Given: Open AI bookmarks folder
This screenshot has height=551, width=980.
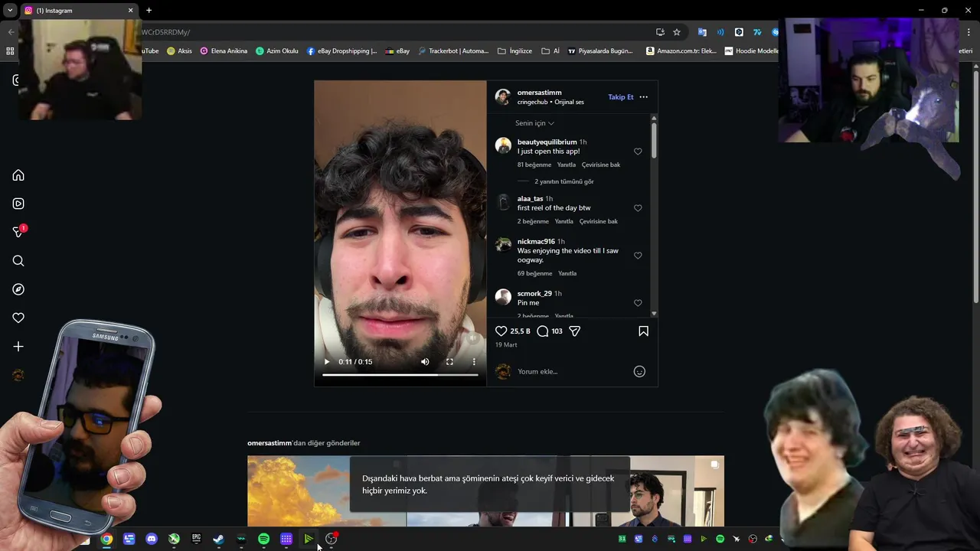Looking at the screenshot, I should pos(550,51).
